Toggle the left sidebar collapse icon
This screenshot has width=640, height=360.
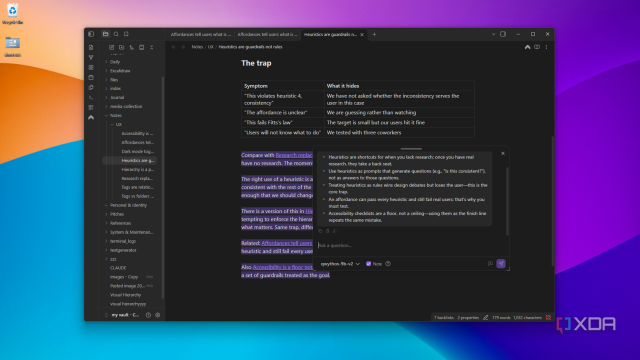point(91,34)
